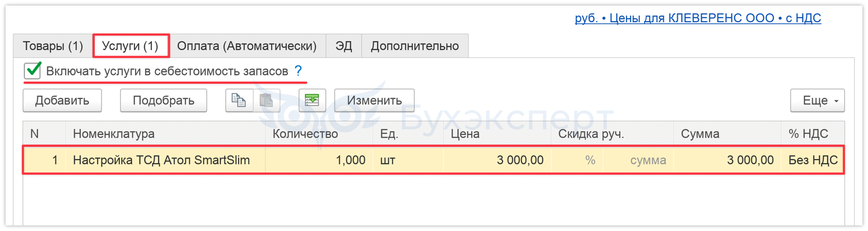
Task: Click the manual discount 'сумма' field
Action: tap(638, 161)
